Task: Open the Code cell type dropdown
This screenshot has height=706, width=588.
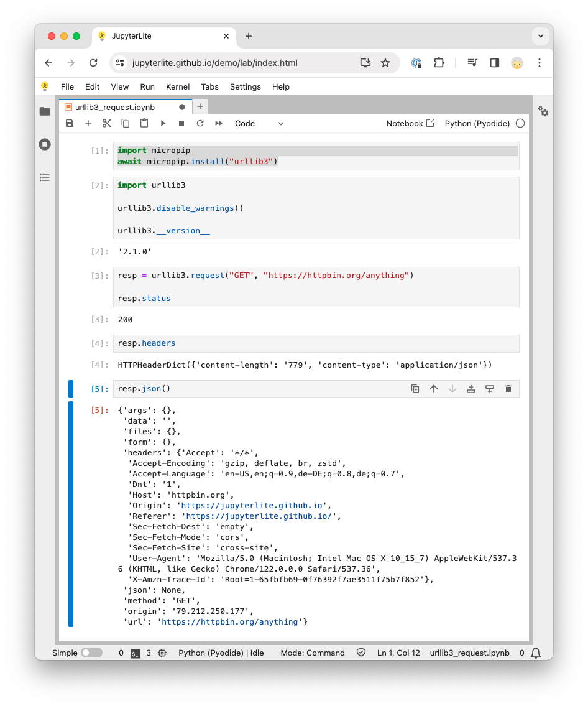Action: (x=259, y=123)
